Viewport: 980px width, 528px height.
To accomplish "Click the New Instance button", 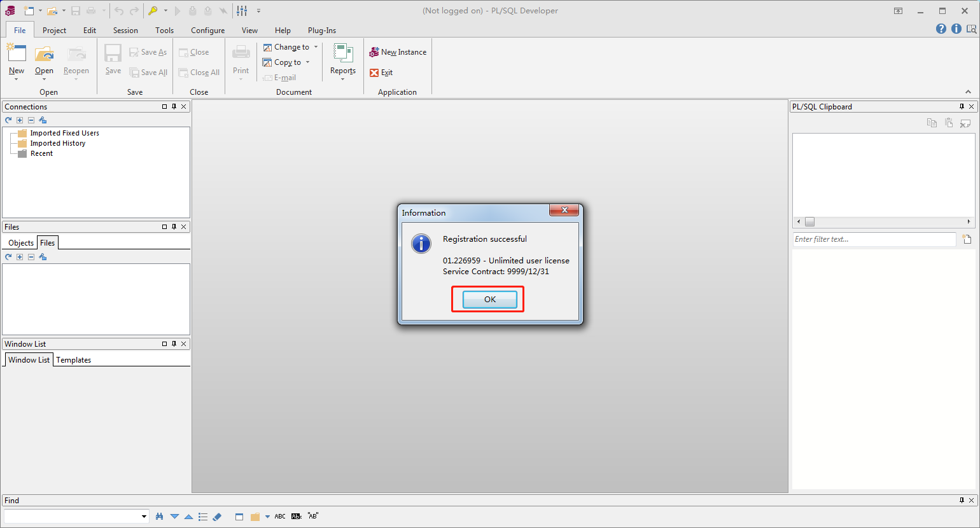I will coord(398,52).
